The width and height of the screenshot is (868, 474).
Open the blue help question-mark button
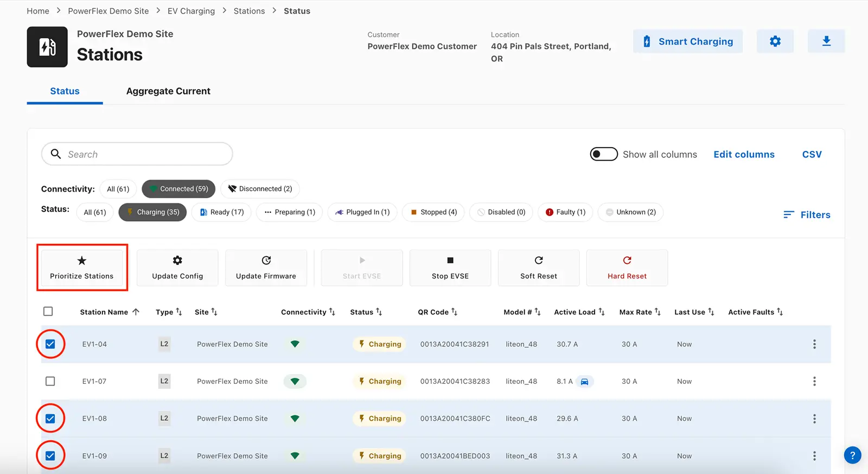[x=852, y=456]
